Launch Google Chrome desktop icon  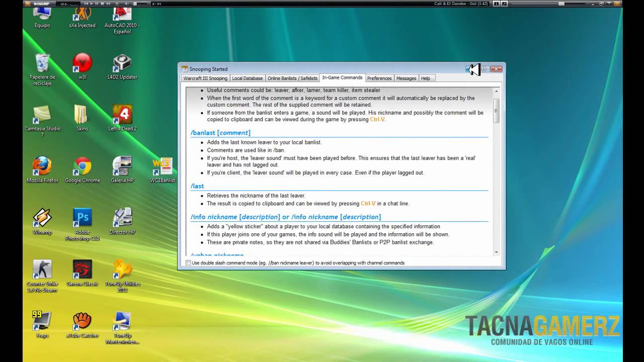(x=82, y=170)
